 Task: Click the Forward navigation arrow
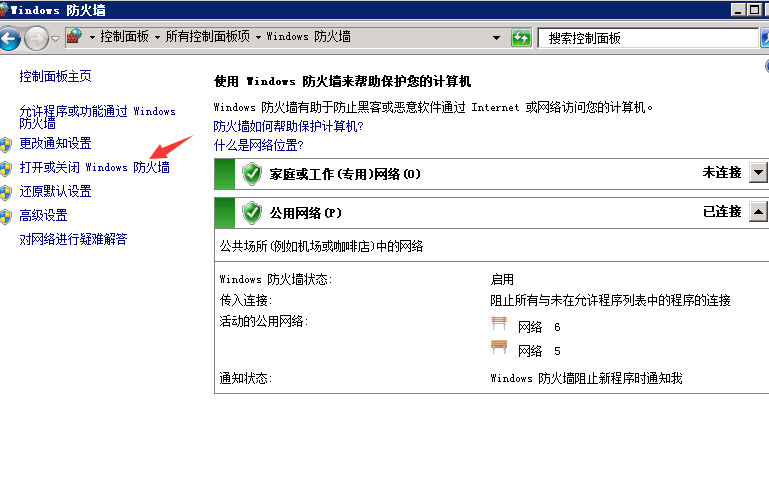coord(36,38)
